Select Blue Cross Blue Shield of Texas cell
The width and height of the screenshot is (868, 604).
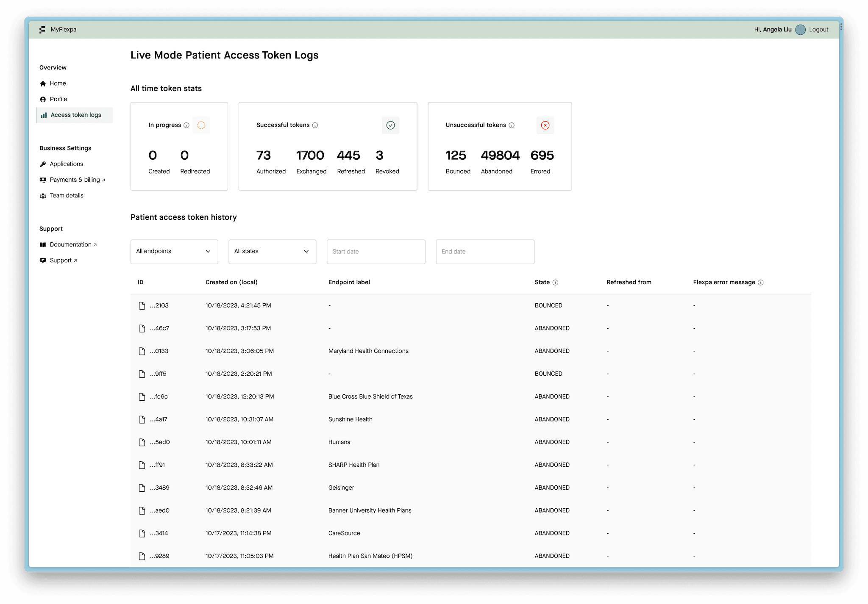tap(370, 397)
